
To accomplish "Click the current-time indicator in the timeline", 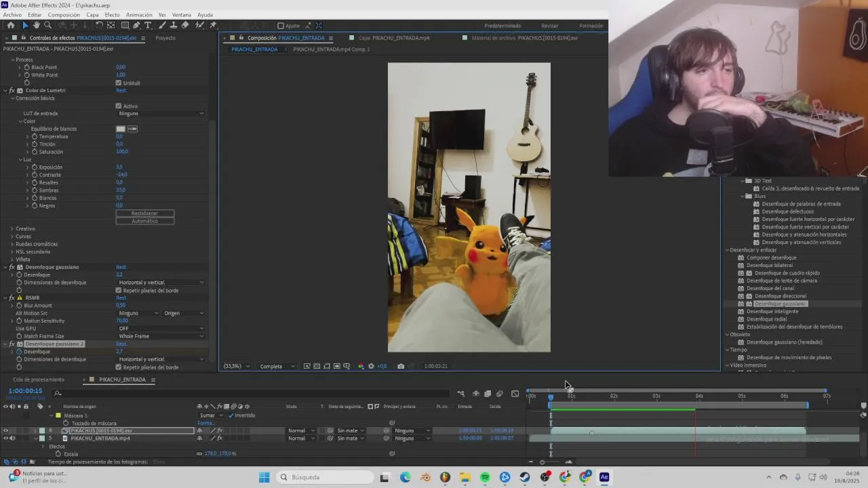I will 551,396.
